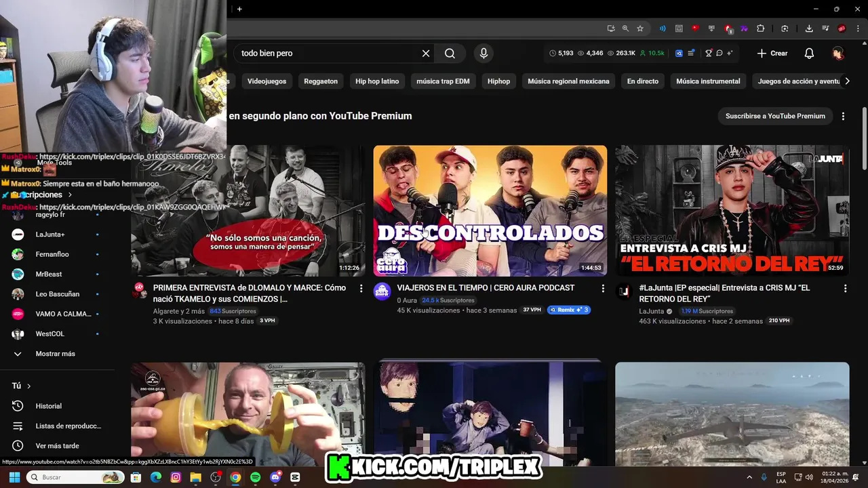Screen dimensions: 868x488
Task: Open the LaJunta+ subscription channel
Action: [x=49, y=235]
